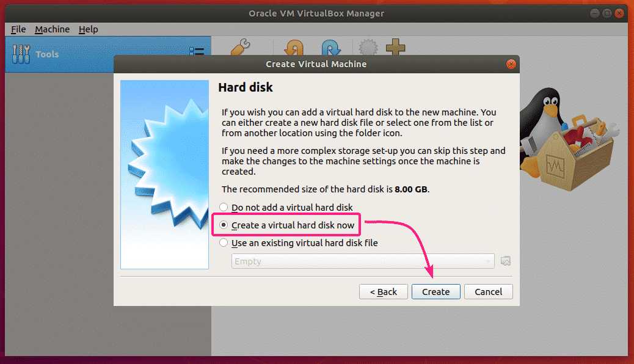The image size is (634, 364).
Task: Click the New machine starburst icon
Action: pos(368,48)
